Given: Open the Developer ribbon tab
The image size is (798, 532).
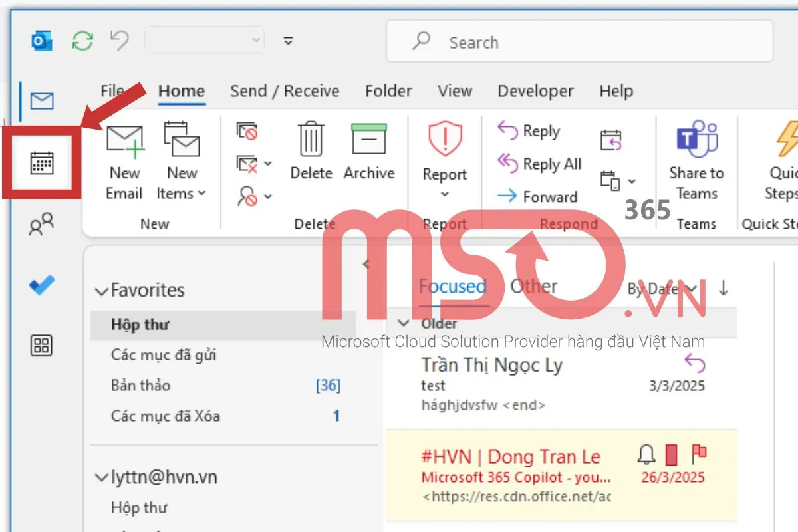Looking at the screenshot, I should point(535,91).
